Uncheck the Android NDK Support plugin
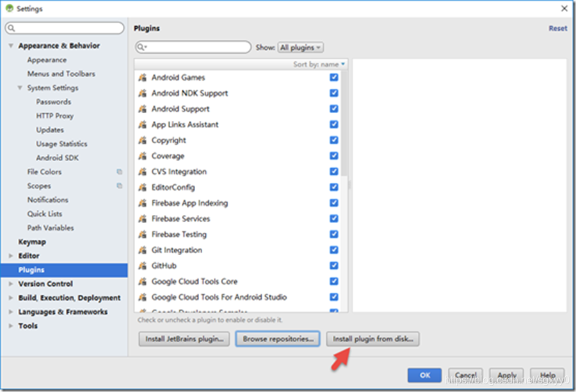 (x=334, y=93)
